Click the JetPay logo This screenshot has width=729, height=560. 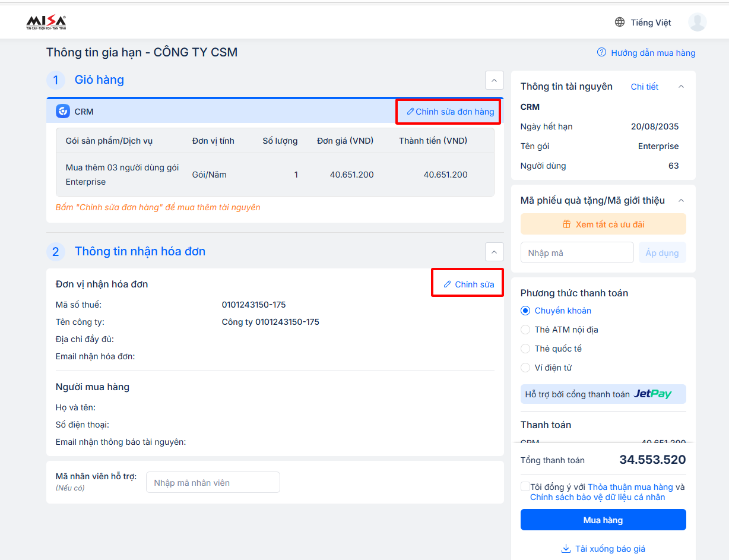click(652, 394)
